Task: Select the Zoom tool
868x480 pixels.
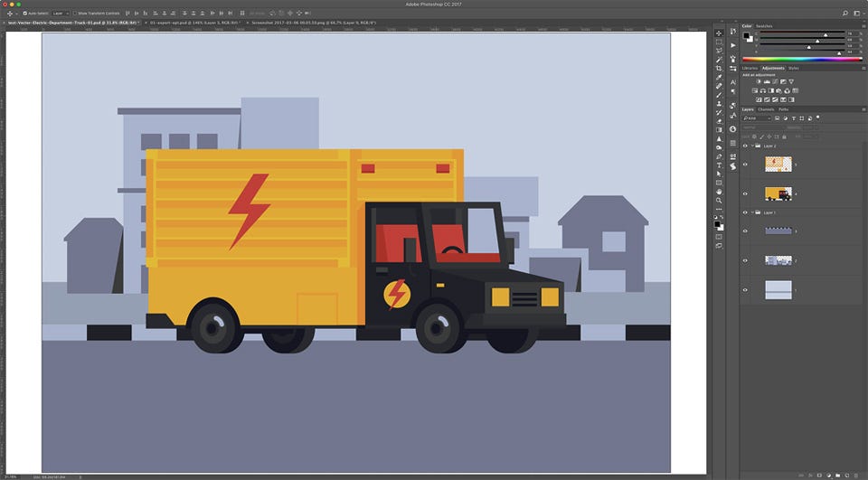Action: tap(719, 201)
